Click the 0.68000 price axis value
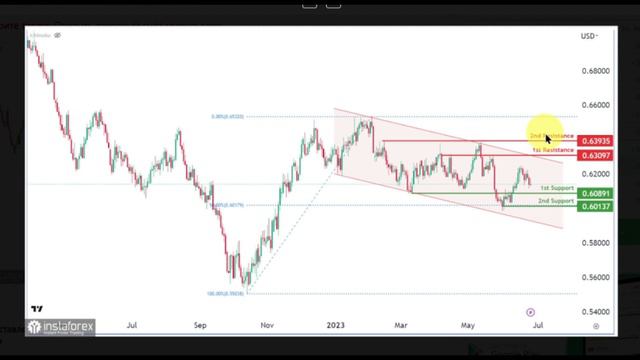The height and width of the screenshot is (360, 640). [x=596, y=71]
